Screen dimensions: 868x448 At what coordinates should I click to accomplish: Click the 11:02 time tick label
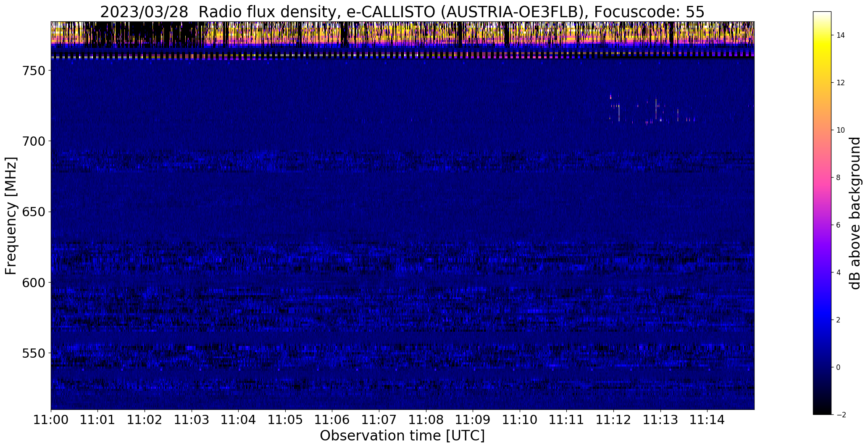[x=145, y=420]
